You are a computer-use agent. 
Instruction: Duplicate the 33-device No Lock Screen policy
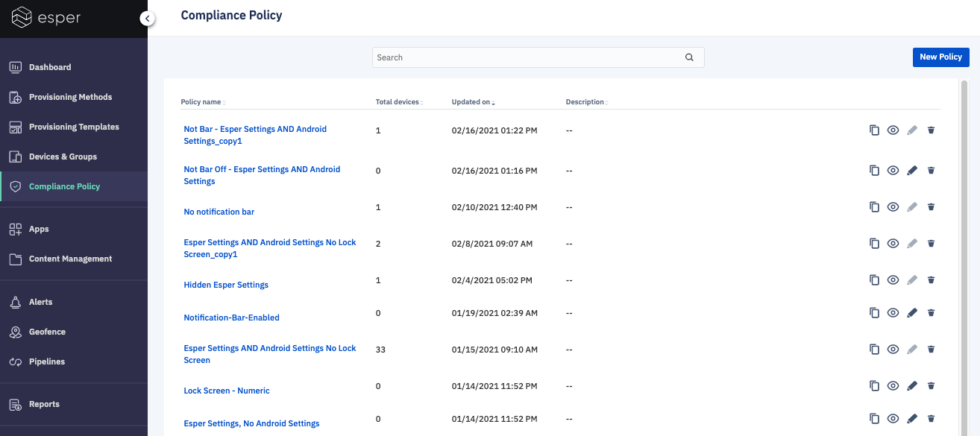point(874,350)
